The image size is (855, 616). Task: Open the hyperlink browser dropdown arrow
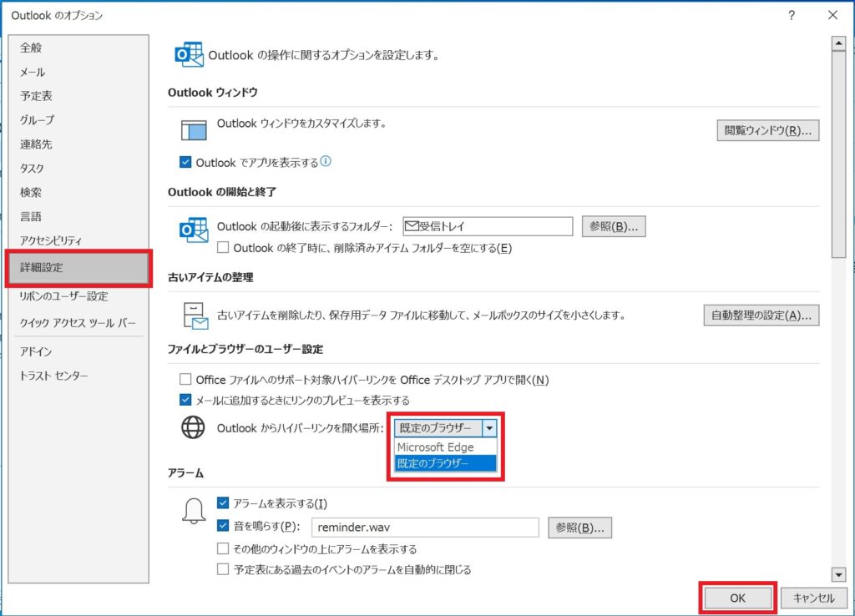(489, 428)
